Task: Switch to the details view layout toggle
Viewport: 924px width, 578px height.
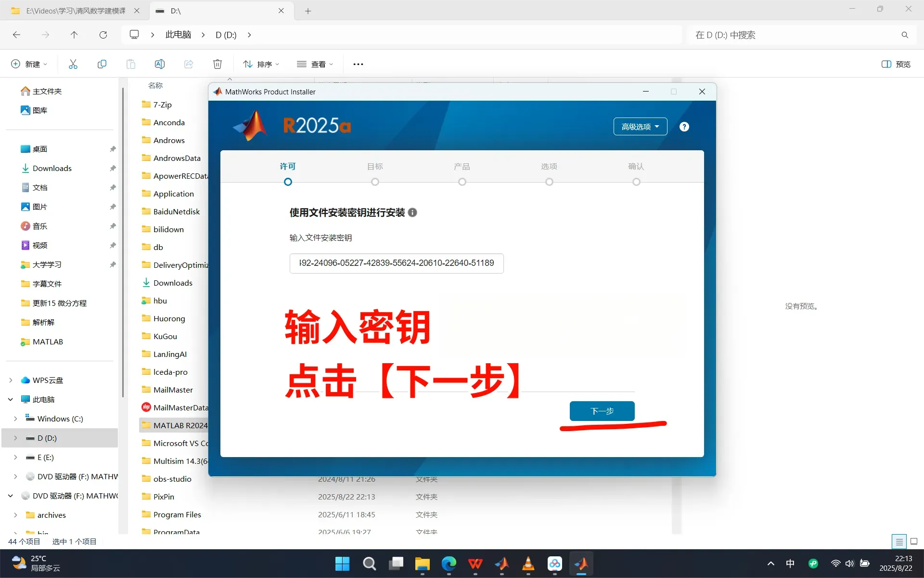Action: [x=898, y=541]
